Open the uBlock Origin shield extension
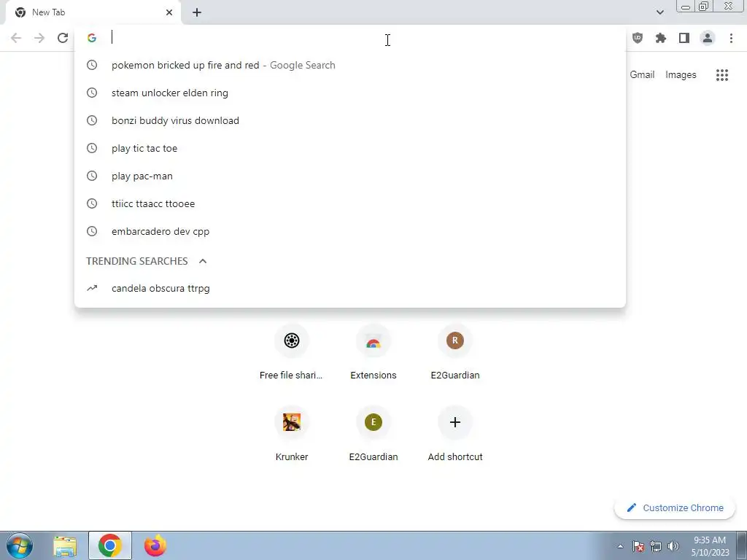 click(637, 38)
